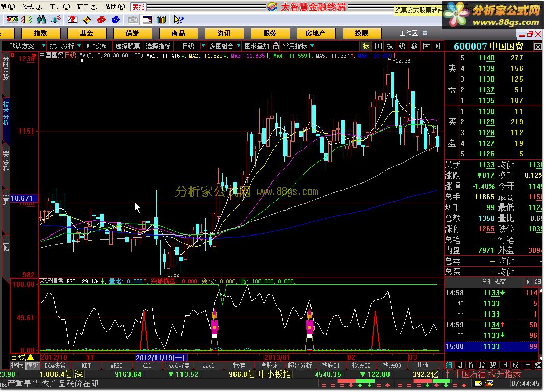The width and height of the screenshot is (545, 392).
Task: Expand the 技术分析 dropdown arrow
Action: pos(79,46)
